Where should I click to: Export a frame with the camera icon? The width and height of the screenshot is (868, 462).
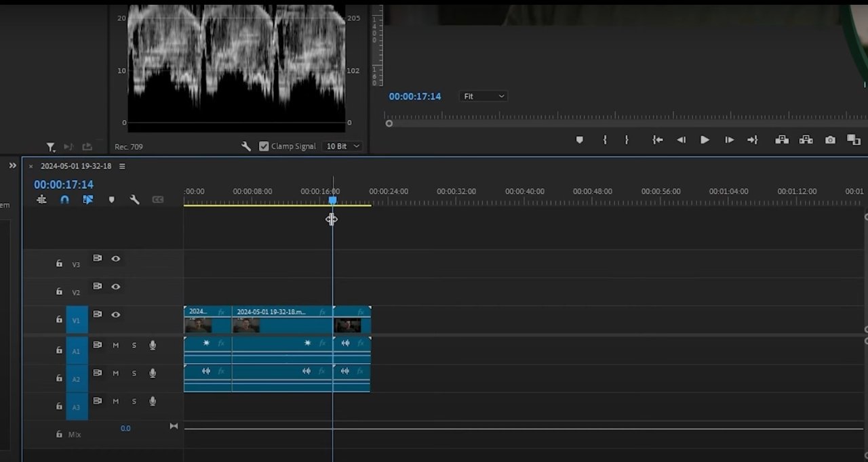point(830,140)
